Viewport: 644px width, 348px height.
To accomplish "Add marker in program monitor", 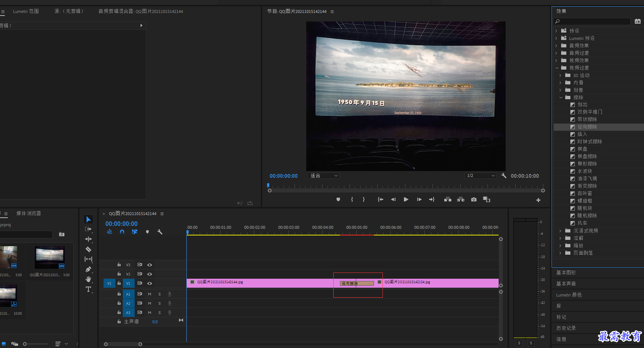I will coord(338,200).
